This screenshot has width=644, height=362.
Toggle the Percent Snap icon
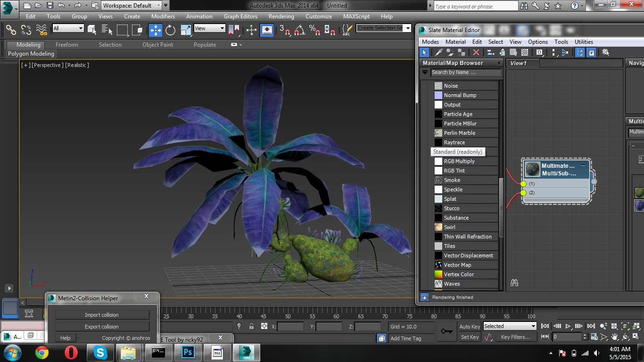tap(314, 30)
